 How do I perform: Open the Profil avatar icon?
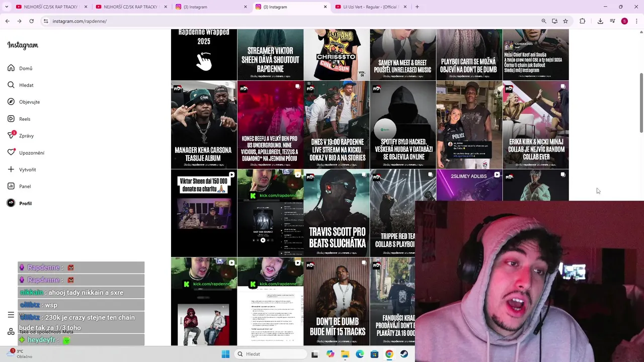pyautogui.click(x=11, y=203)
